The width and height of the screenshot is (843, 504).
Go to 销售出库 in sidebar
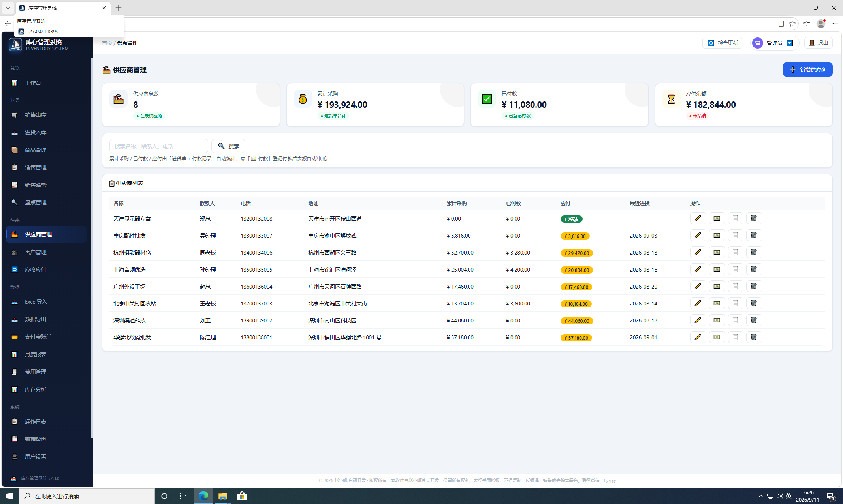point(46,115)
